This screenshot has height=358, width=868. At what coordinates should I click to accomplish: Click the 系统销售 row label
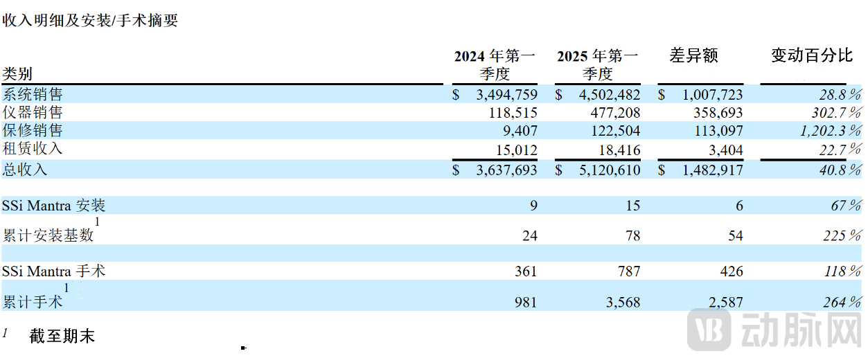click(33, 95)
